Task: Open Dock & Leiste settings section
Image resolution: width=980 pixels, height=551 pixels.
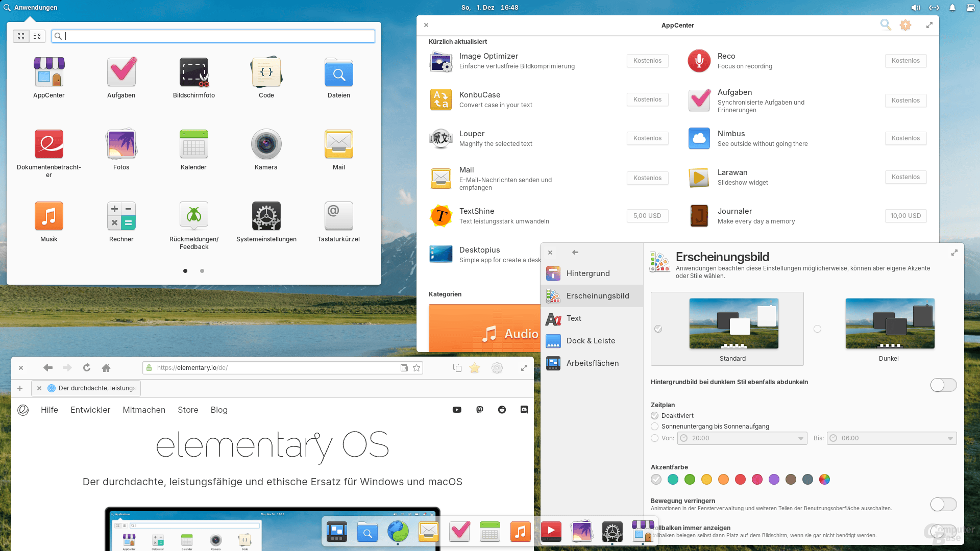Action: pyautogui.click(x=591, y=340)
